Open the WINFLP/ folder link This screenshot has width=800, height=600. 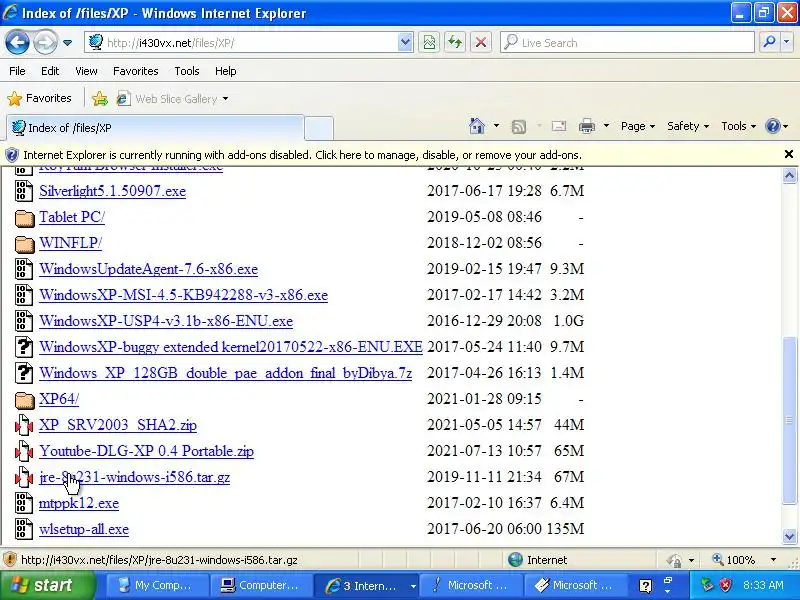[70, 243]
